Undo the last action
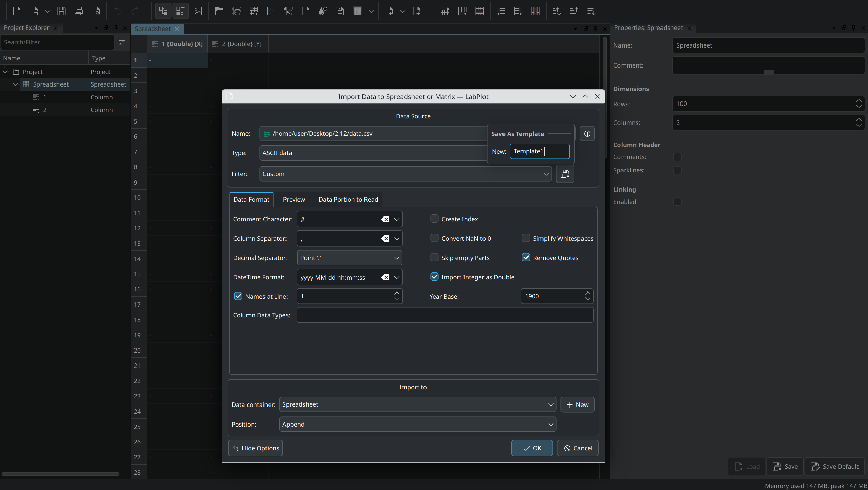 (117, 11)
